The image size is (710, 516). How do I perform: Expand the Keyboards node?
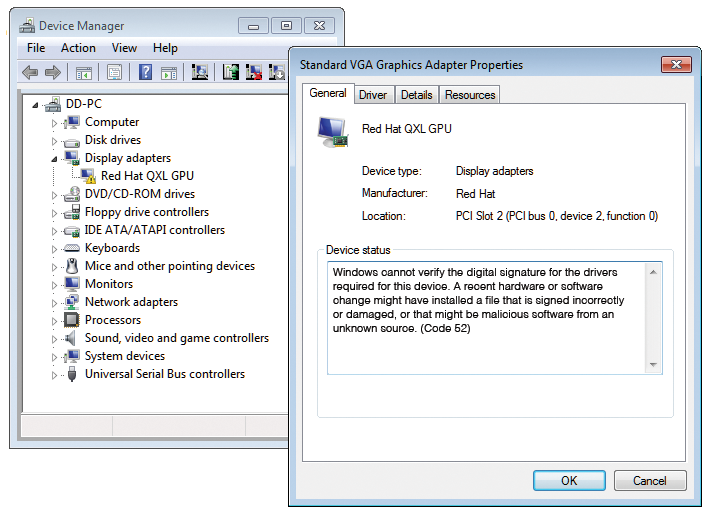pyautogui.click(x=54, y=249)
